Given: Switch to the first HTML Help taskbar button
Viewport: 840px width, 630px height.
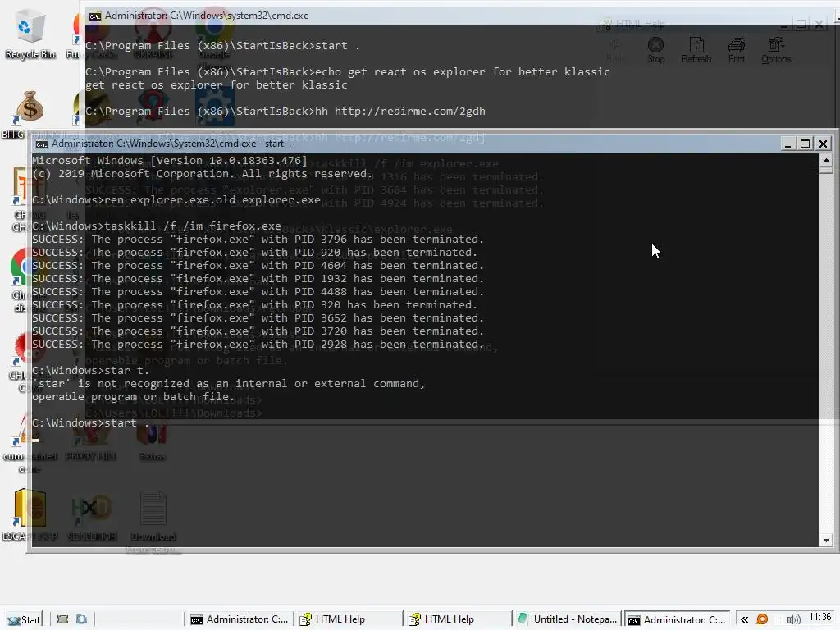Looking at the screenshot, I should pyautogui.click(x=348, y=619).
